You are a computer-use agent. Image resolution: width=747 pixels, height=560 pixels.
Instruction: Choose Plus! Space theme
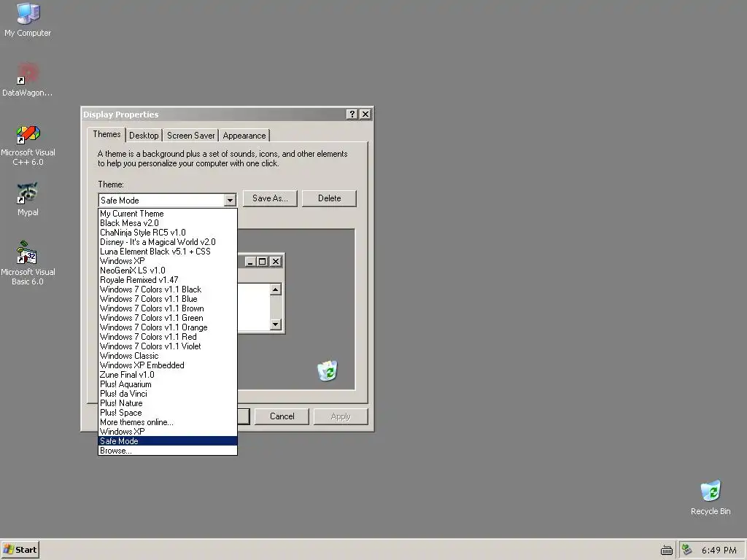coord(168,413)
